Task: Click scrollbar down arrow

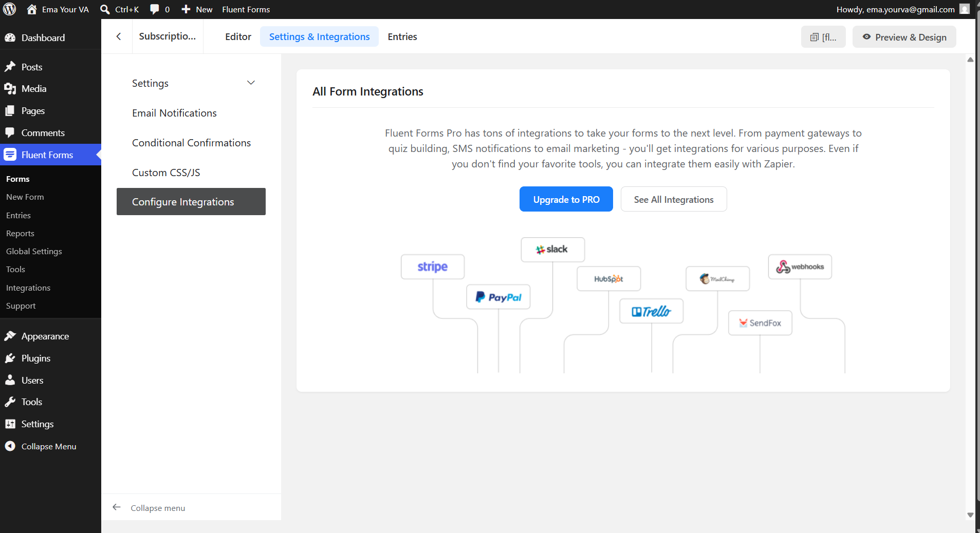Action: pyautogui.click(x=970, y=515)
